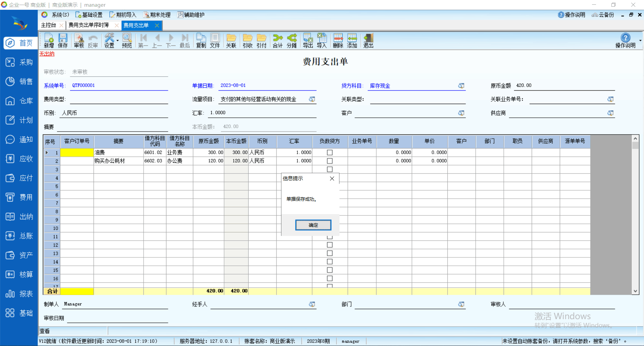Click the 退出 (Exit) toolbar icon

[x=368, y=41]
